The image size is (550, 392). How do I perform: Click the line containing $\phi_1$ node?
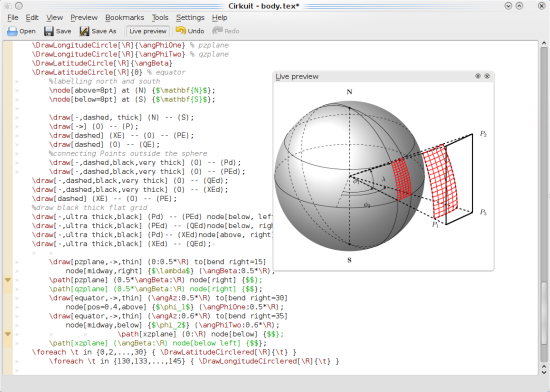[x=175, y=307]
